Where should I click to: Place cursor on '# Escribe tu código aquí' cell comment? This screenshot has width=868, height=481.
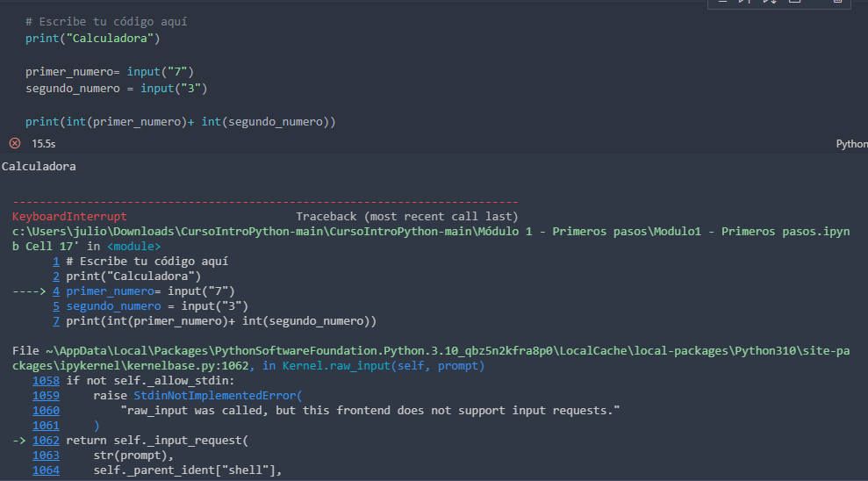(106, 22)
